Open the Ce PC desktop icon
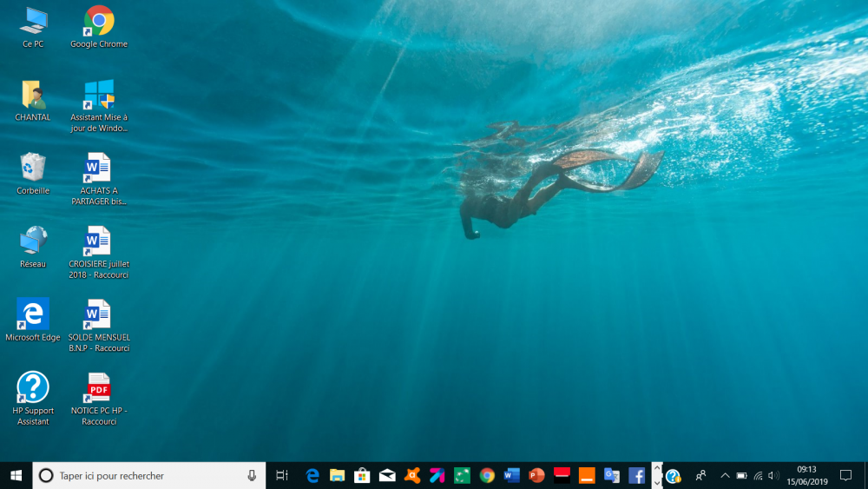This screenshot has width=868, height=489. coord(33,28)
